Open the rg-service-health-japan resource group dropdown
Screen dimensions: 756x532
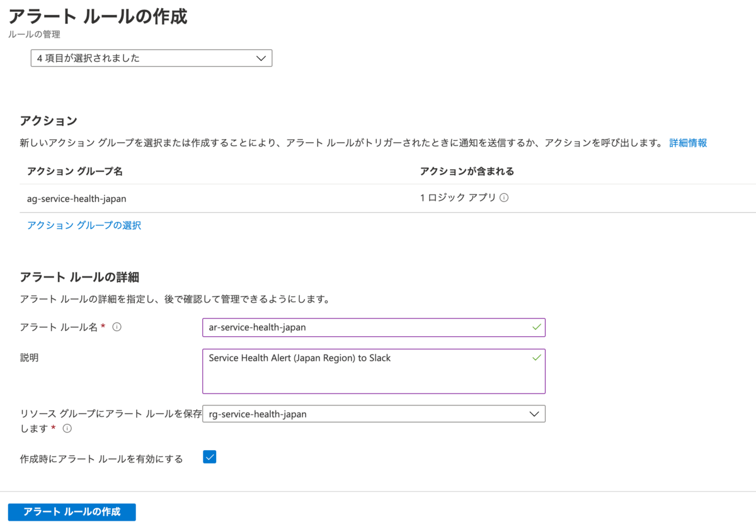point(374,414)
